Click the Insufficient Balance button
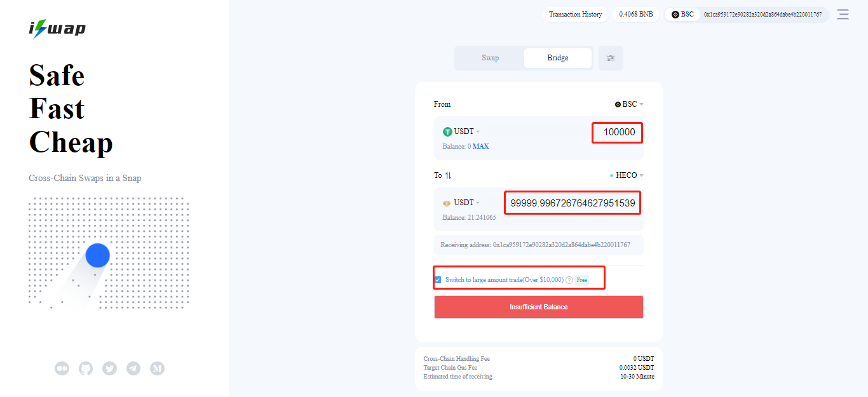The width and height of the screenshot is (868, 397). 539,307
